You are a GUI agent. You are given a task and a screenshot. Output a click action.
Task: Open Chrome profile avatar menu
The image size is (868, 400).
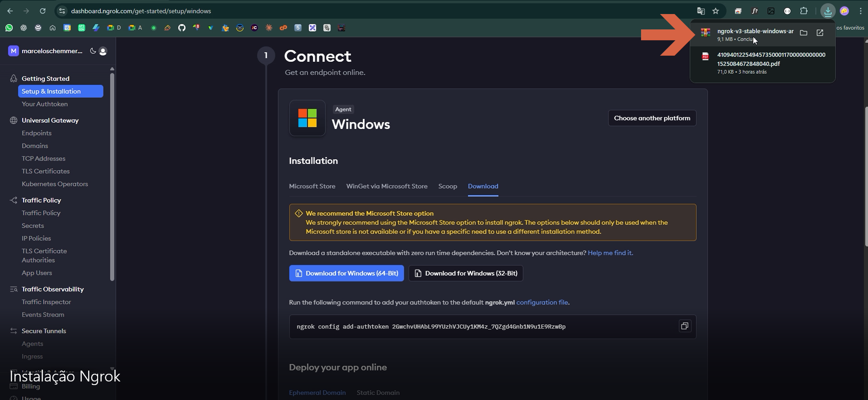pos(844,11)
